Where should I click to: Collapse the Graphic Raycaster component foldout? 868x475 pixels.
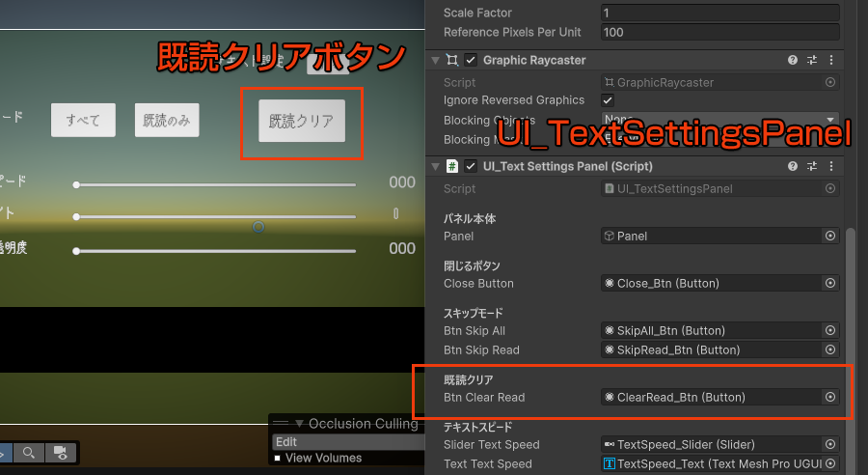coord(434,60)
